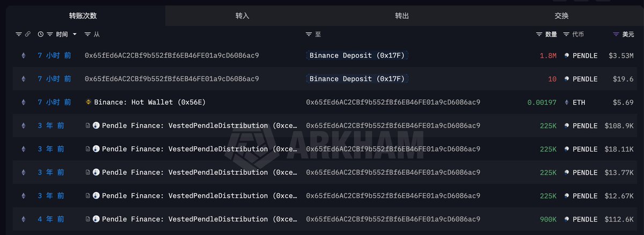Select the 交换 swaps tab

click(x=561, y=16)
